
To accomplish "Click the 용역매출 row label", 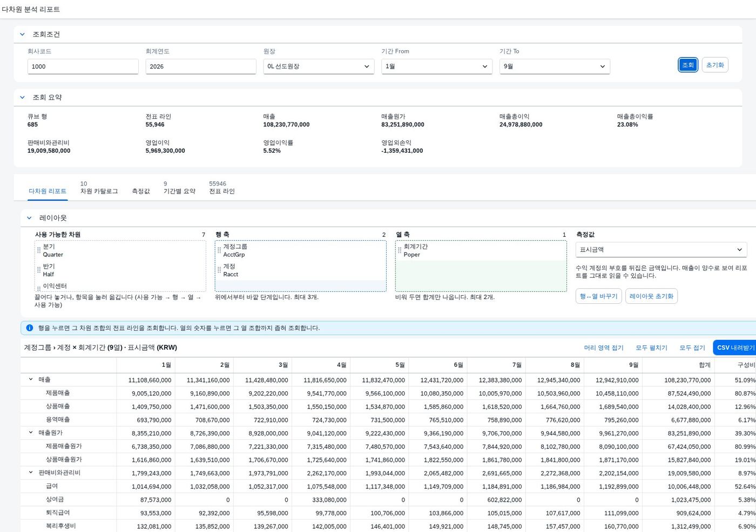I will 58,419.
